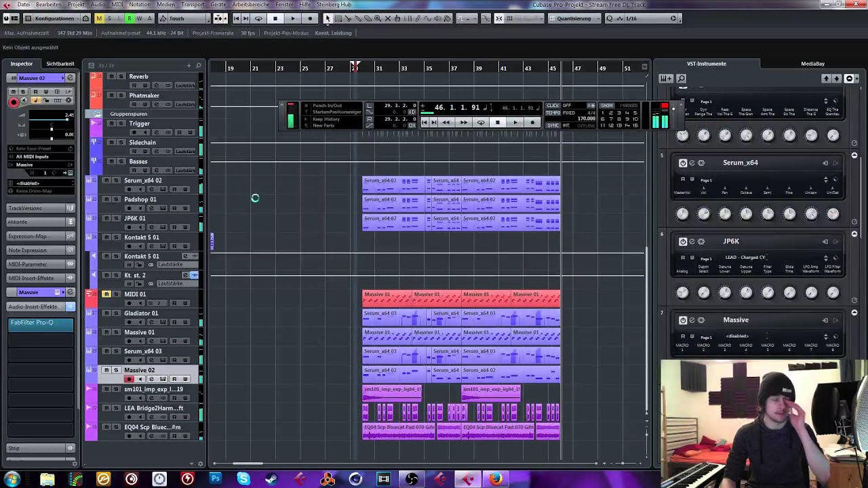Screen dimensions: 868x488
Task: Solo the Padshop 01 track
Action: 116,199
